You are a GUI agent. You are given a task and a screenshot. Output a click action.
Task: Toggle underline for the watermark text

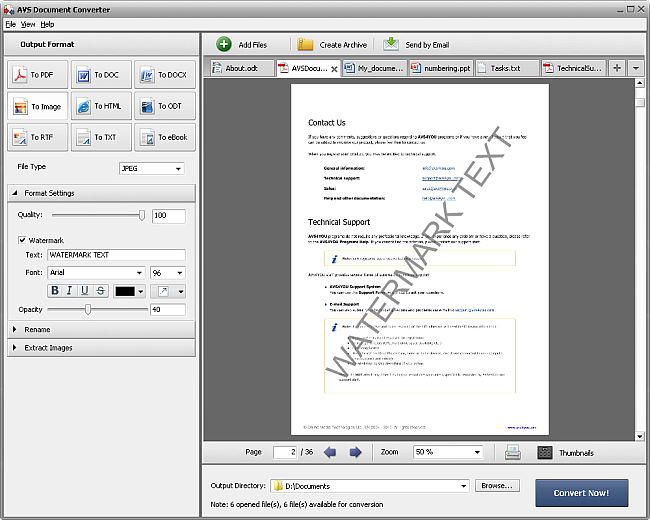[x=85, y=291]
